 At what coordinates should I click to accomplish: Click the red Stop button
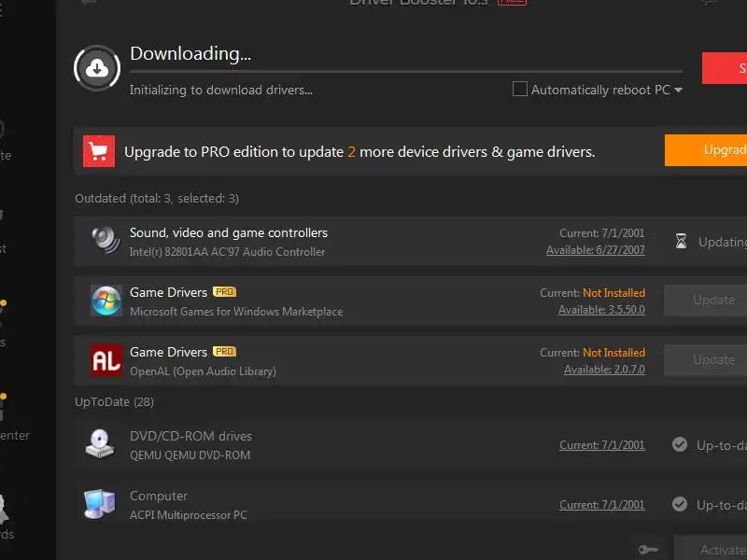pyautogui.click(x=725, y=68)
